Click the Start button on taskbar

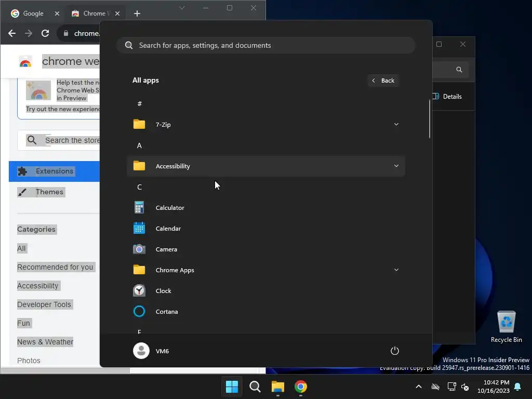(x=232, y=387)
